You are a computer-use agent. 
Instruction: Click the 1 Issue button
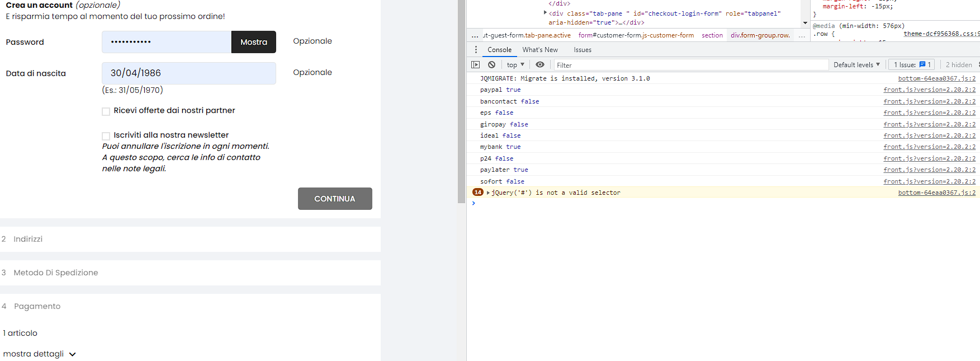click(912, 65)
